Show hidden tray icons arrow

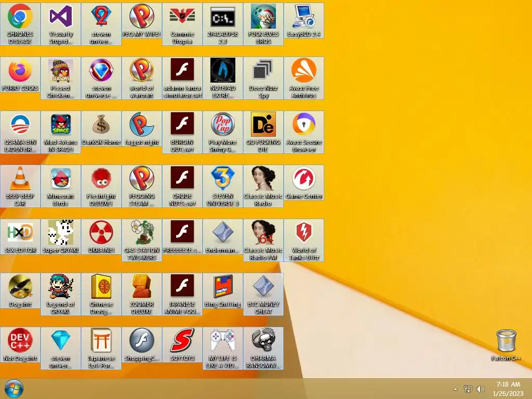click(455, 389)
